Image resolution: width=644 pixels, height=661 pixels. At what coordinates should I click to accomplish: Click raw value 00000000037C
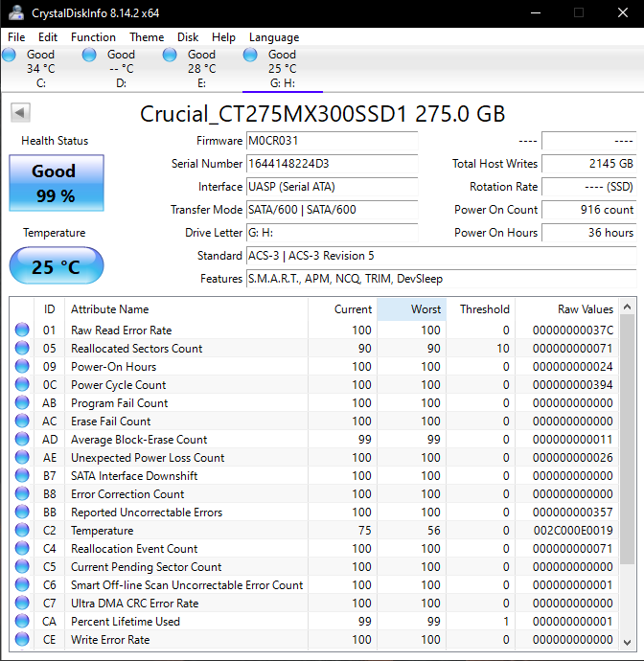(573, 330)
